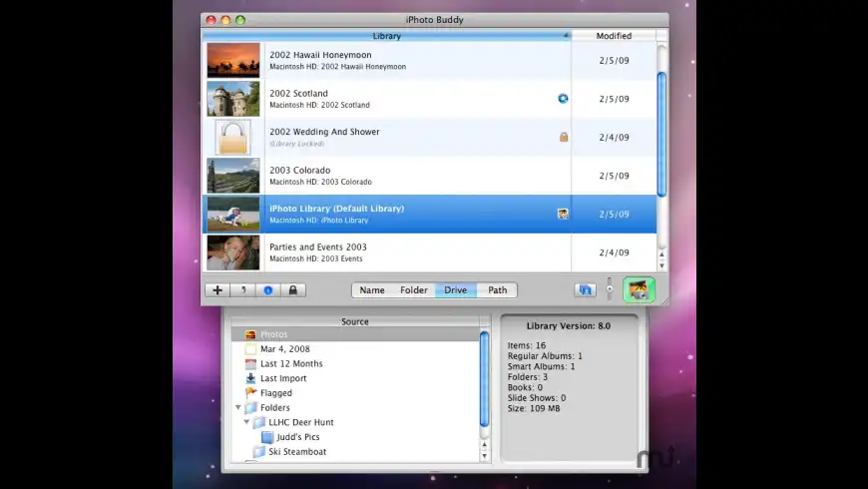Select the 2002 Scotland library name
This screenshot has width=868, height=489.
click(x=299, y=94)
